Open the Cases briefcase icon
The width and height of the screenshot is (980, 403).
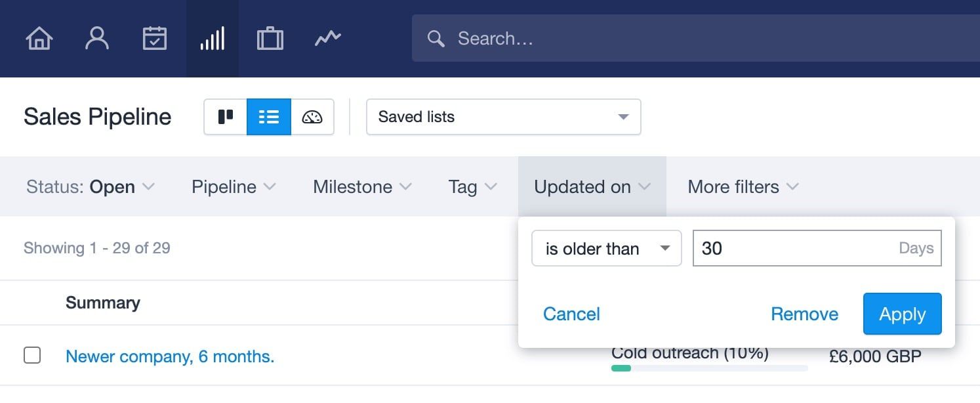270,39
